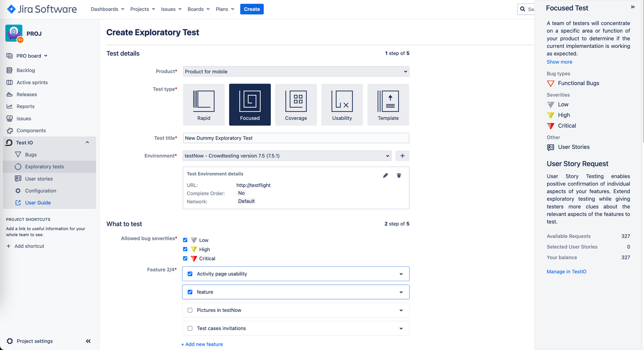Click the Show more link
644x350 pixels.
pos(559,62)
